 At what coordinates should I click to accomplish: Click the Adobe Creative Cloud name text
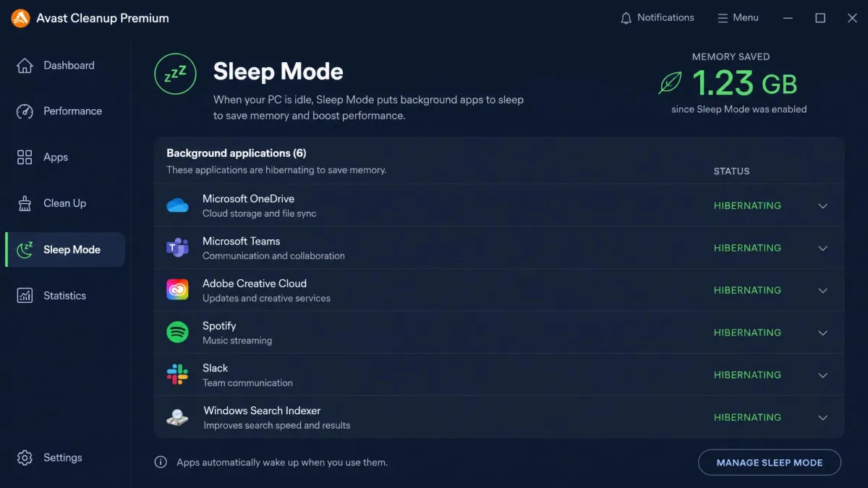[x=255, y=283]
